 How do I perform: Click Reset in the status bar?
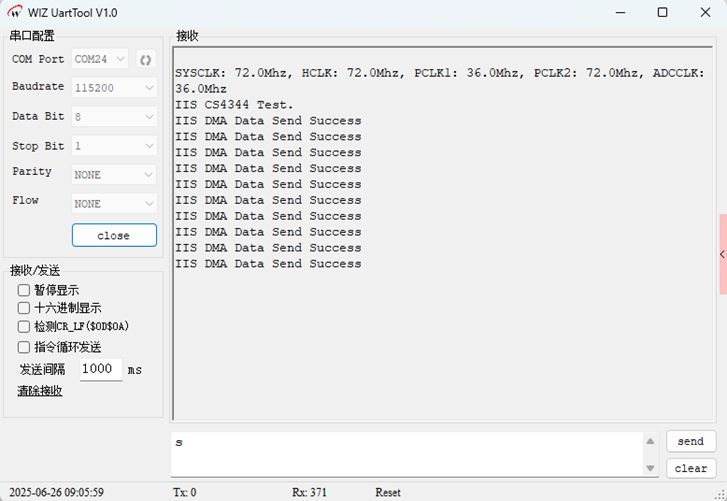coord(388,492)
